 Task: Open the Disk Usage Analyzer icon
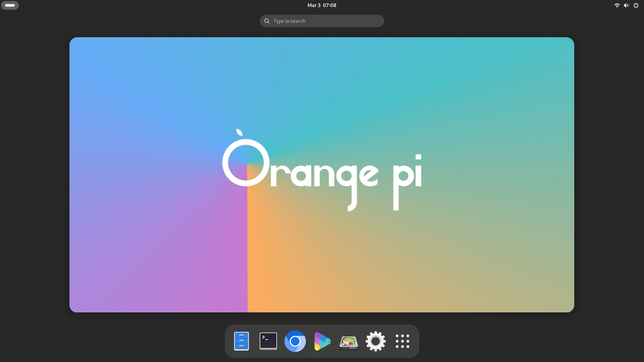pyautogui.click(x=349, y=342)
